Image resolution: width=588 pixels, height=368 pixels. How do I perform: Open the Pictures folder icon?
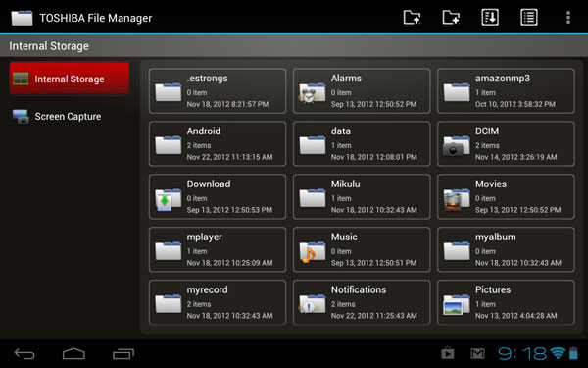coord(456,304)
